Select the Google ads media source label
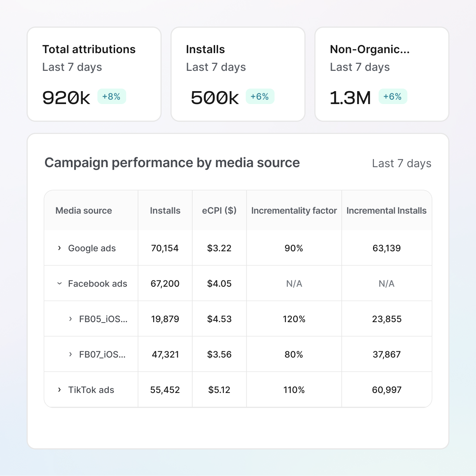This screenshot has width=476, height=476. (92, 248)
